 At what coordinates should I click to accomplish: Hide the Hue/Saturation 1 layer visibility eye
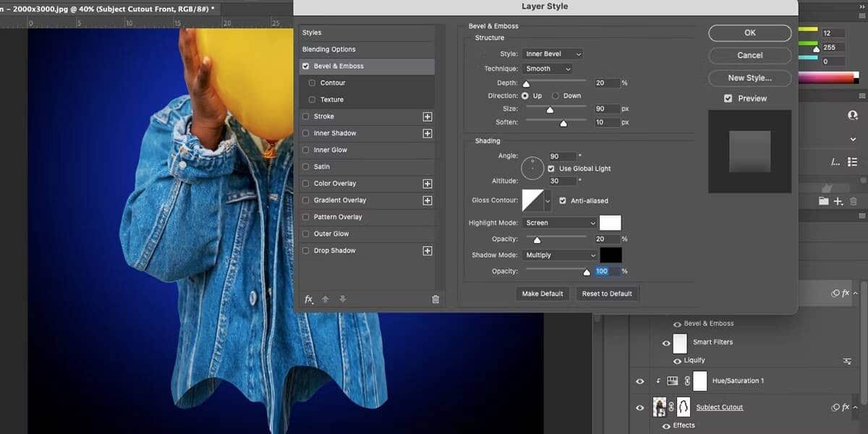click(640, 380)
